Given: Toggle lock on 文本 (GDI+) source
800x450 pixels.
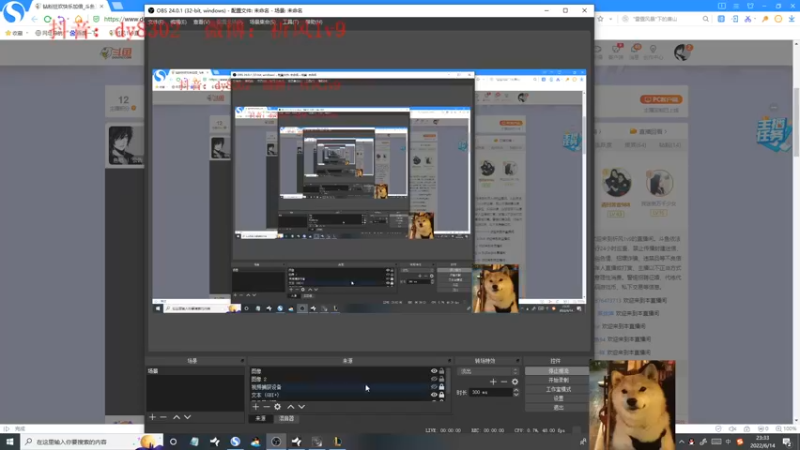Looking at the screenshot, I should [x=442, y=395].
